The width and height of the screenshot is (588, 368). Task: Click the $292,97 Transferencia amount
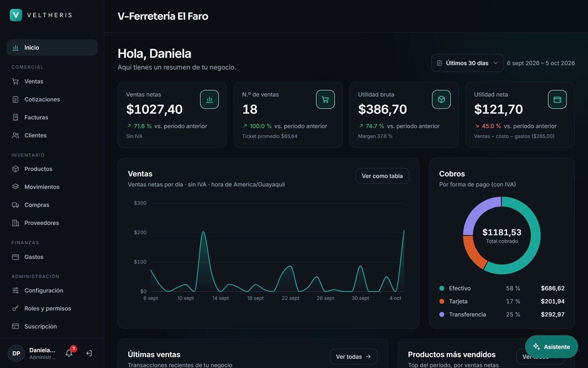[553, 315]
